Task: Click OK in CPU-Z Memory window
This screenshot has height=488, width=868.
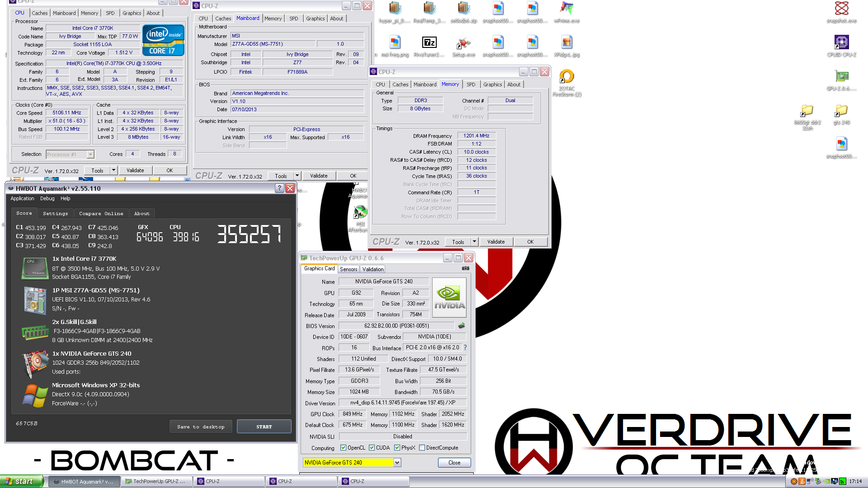Action: tap(530, 242)
